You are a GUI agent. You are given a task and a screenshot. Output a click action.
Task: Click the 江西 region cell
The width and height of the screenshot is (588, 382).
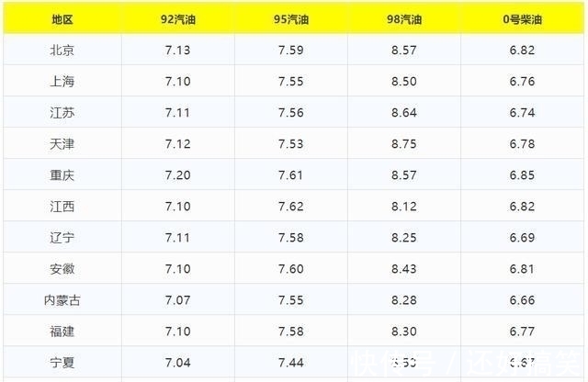point(62,207)
